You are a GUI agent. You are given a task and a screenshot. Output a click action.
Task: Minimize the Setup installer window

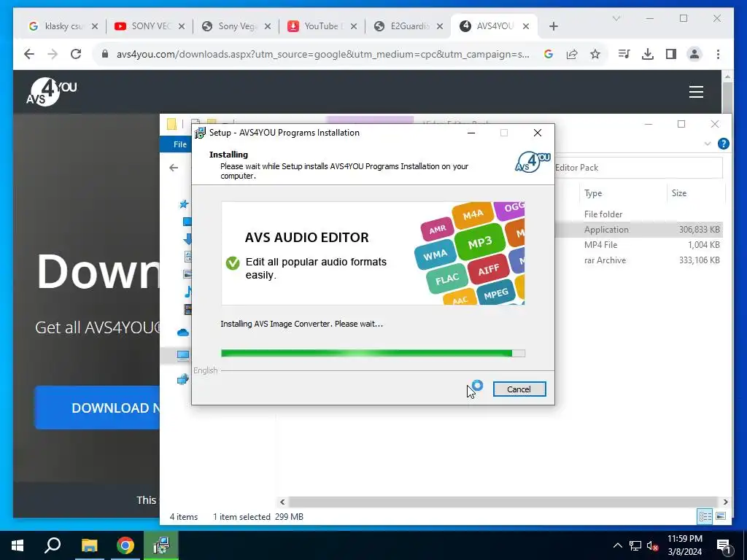click(x=471, y=133)
